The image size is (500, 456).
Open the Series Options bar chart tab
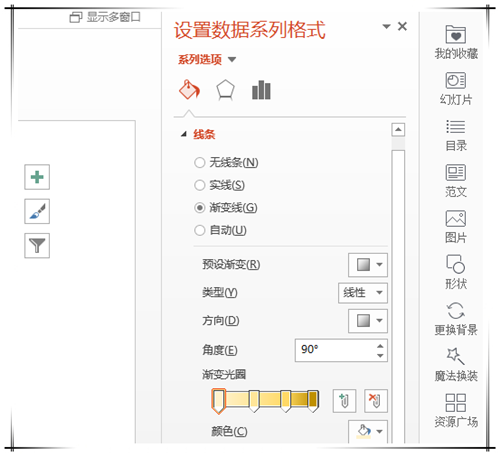pyautogui.click(x=261, y=90)
